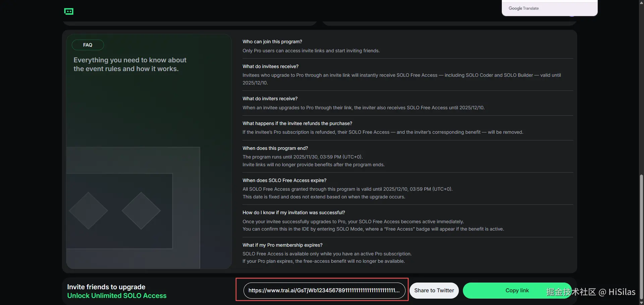The height and width of the screenshot is (305, 644).
Task: Click the FAQ pill badge
Action: [x=88, y=45]
